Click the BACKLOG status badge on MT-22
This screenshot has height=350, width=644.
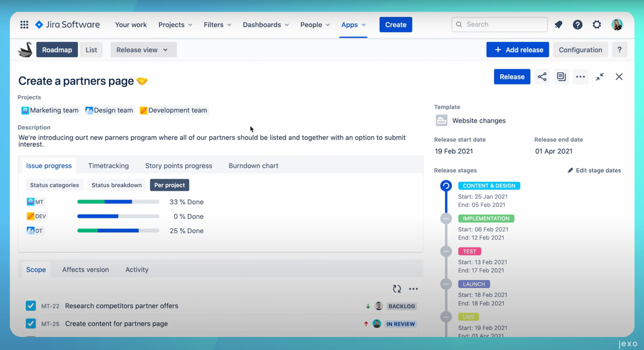point(402,306)
